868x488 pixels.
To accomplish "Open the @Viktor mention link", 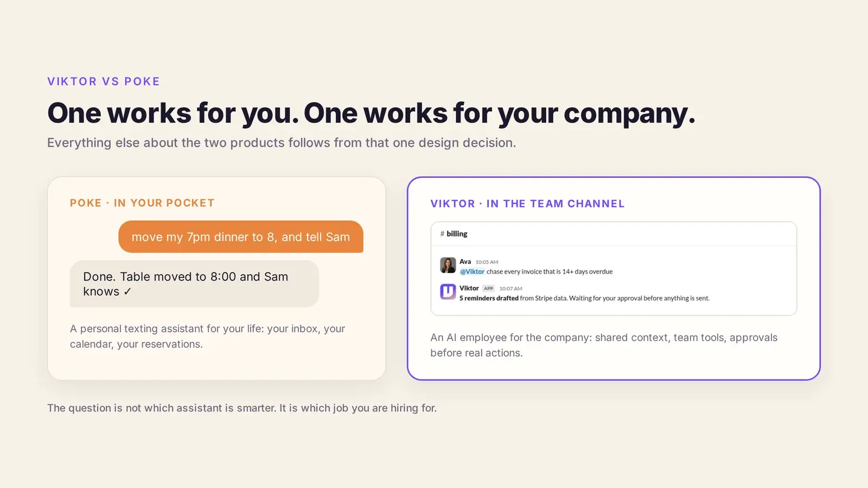I will coord(472,272).
